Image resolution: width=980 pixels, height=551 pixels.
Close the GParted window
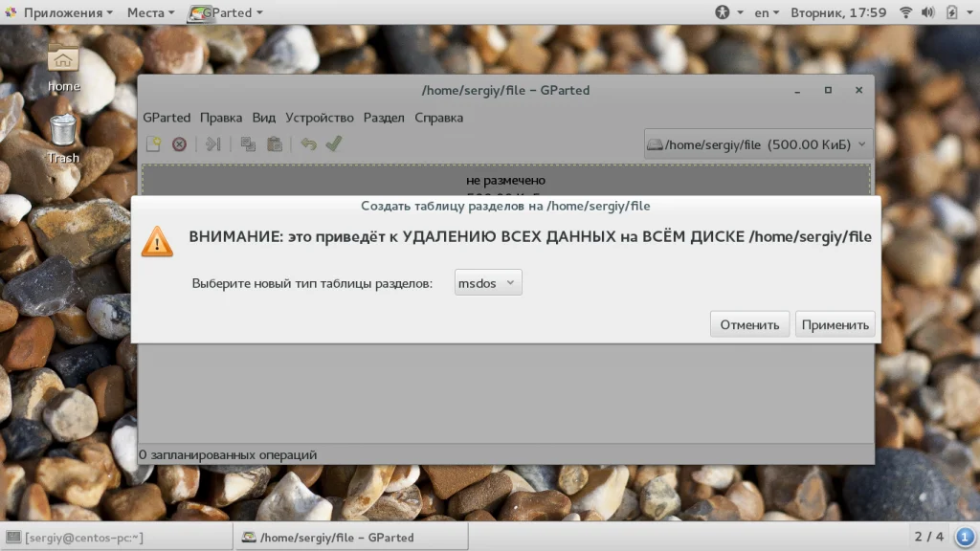pyautogui.click(x=858, y=90)
